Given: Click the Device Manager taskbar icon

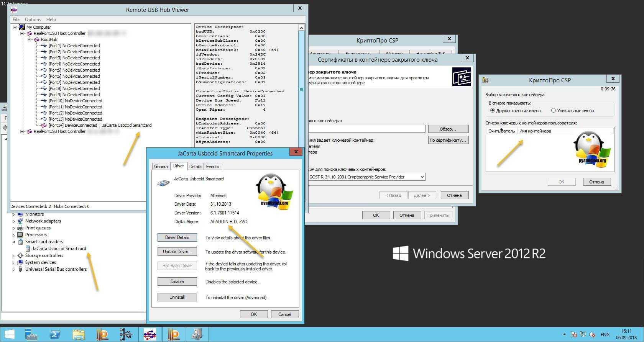Looking at the screenshot, I should pos(197,334).
